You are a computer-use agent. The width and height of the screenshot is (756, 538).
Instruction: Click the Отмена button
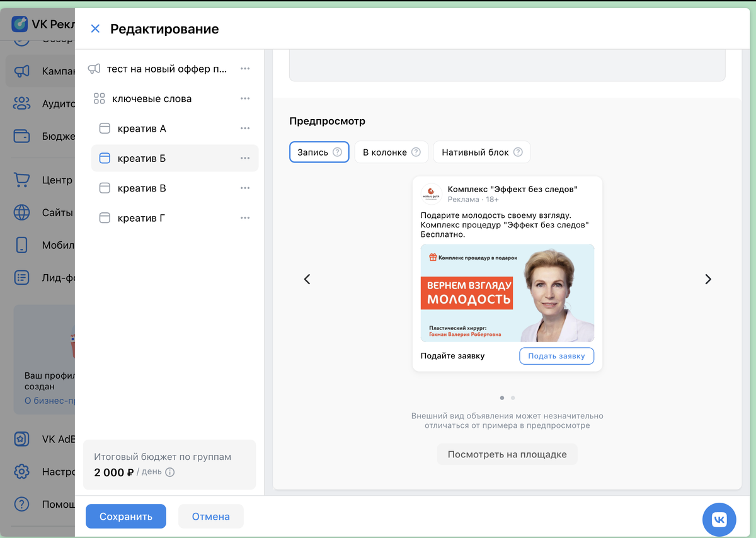[x=211, y=517]
